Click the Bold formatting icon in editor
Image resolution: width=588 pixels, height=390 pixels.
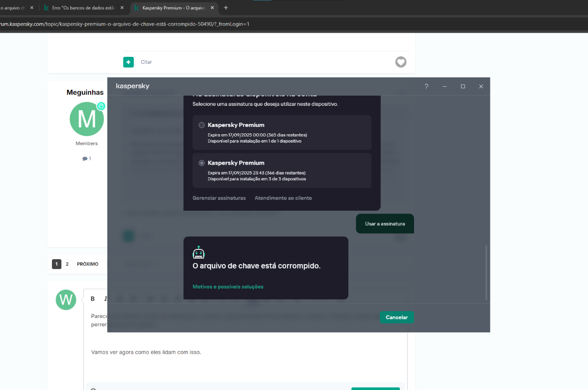pos(93,299)
